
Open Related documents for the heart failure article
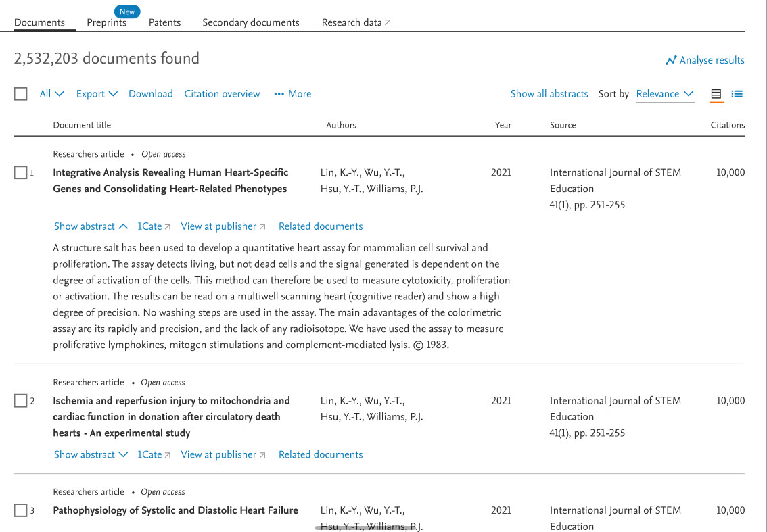tap(321, 531)
